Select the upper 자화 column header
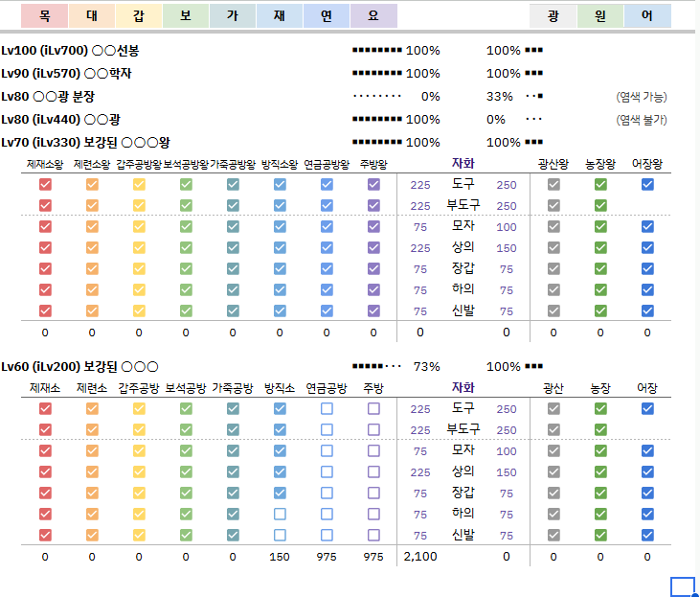Image resolution: width=700 pixels, height=597 pixels. click(463, 163)
